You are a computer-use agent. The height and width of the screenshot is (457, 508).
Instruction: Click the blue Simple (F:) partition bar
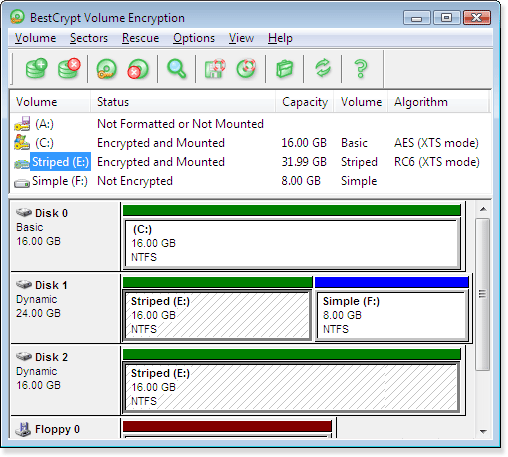point(391,282)
